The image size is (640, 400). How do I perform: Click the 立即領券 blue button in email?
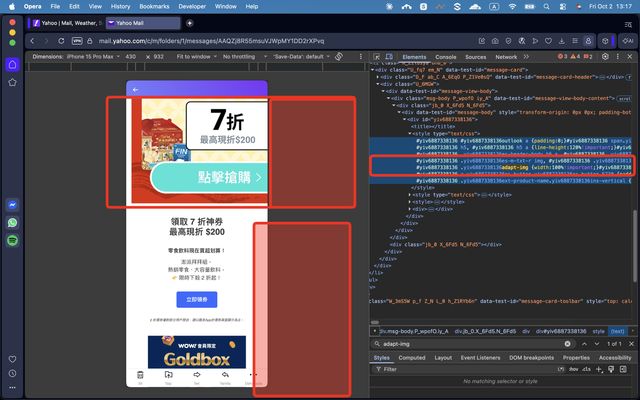tap(197, 300)
